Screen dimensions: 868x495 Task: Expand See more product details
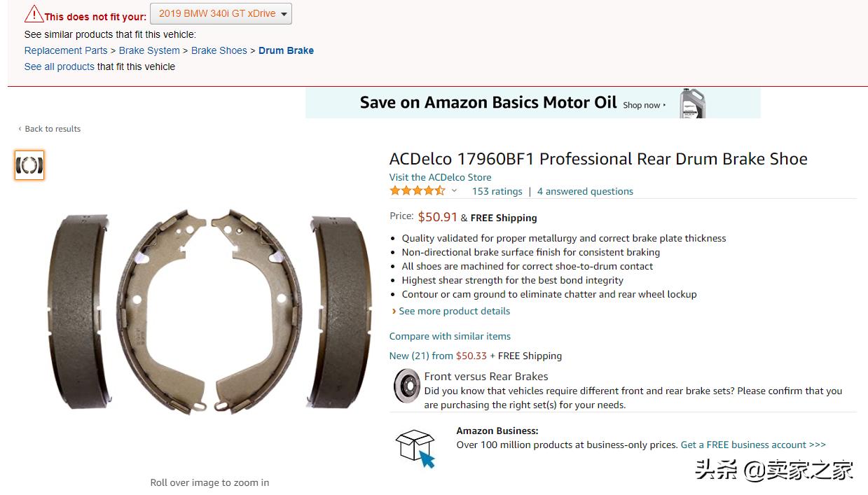454,311
